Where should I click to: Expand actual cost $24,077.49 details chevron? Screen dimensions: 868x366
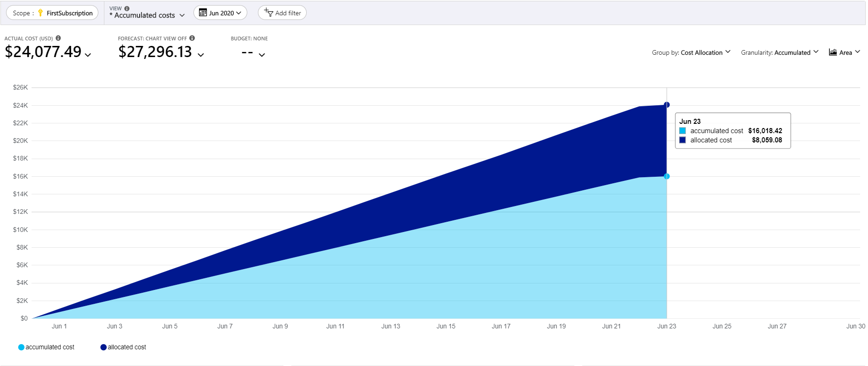point(88,55)
